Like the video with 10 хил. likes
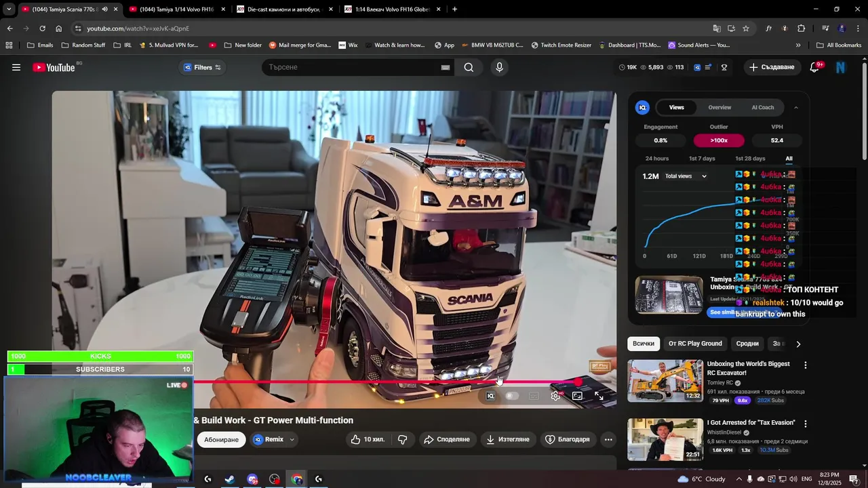The width and height of the screenshot is (868, 488). 368,439
